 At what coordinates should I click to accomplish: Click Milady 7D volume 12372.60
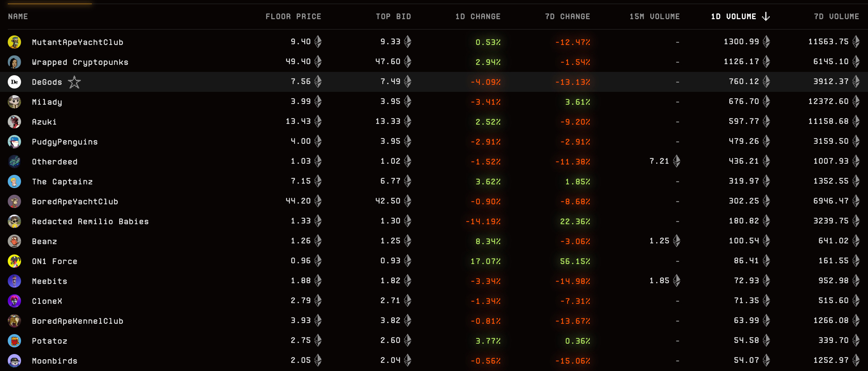(829, 101)
